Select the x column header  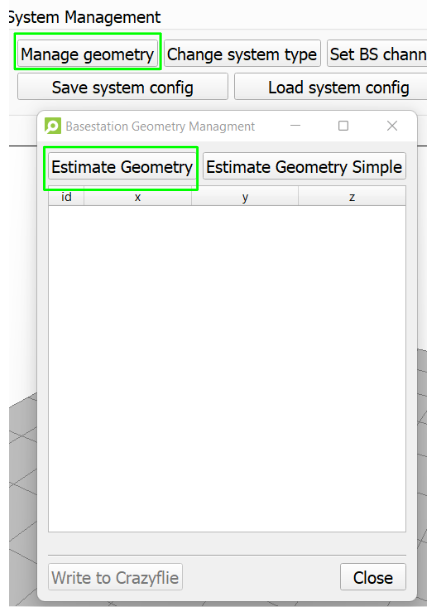pos(138,197)
